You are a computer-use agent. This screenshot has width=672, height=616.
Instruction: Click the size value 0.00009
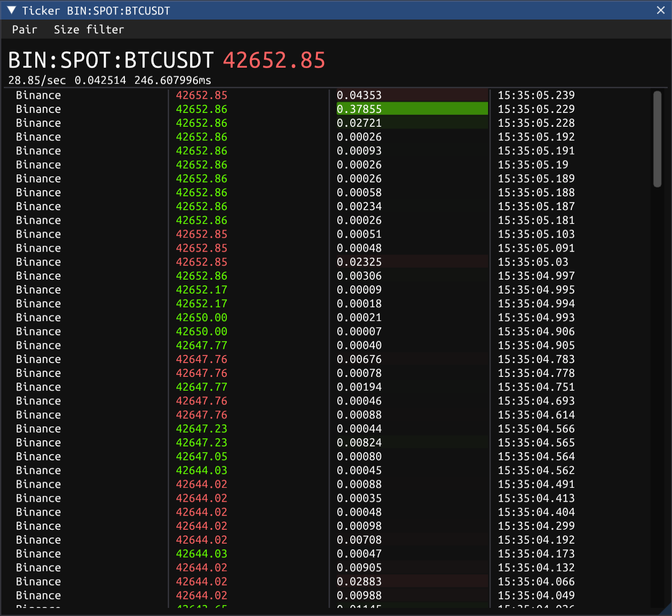[359, 290]
